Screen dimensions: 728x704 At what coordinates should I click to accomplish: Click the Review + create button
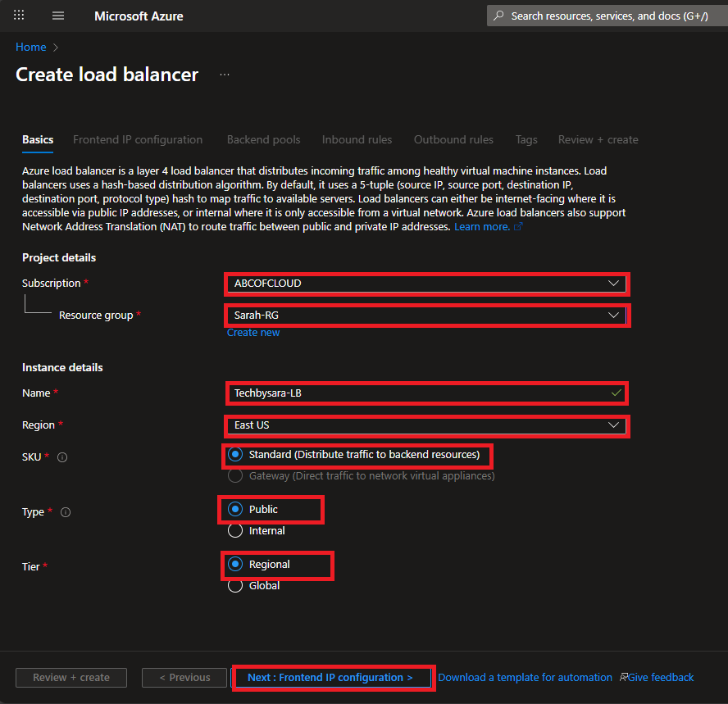pyautogui.click(x=71, y=678)
